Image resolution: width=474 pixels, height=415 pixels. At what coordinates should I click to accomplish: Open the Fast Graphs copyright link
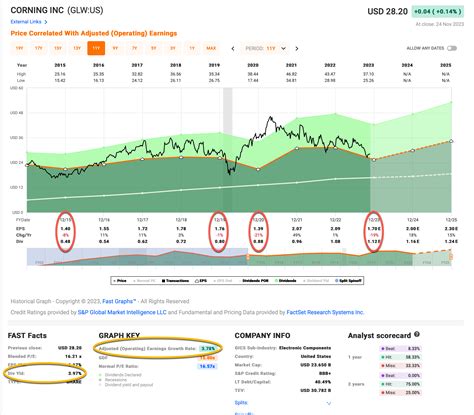(x=119, y=301)
